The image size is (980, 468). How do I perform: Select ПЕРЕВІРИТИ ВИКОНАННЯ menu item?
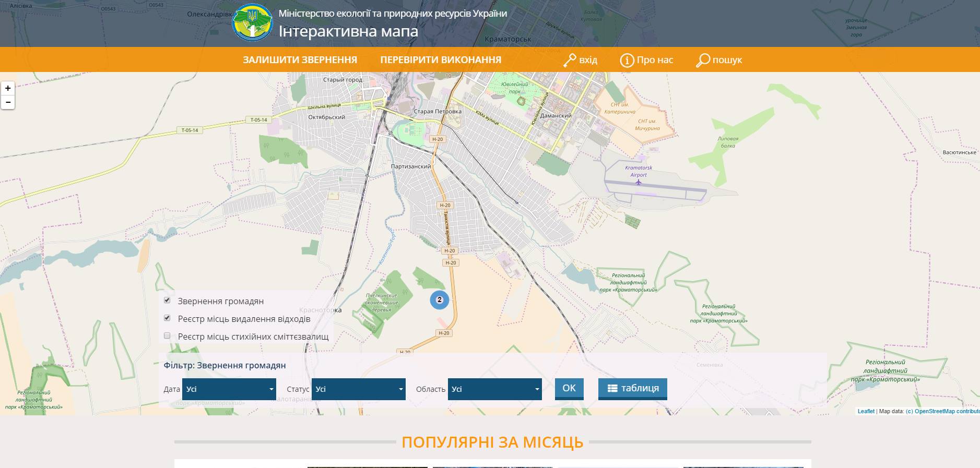point(441,60)
